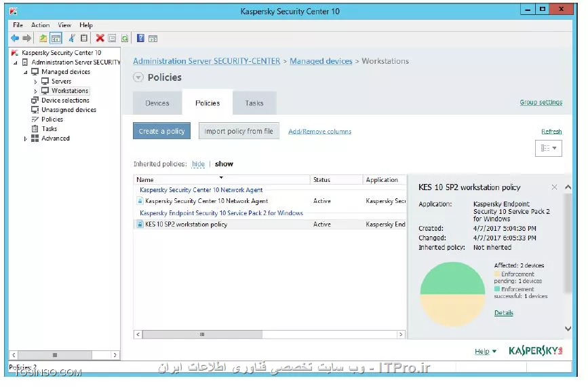Click the KES 10 SP2 policy lock icon
588x387 pixels.
pyautogui.click(x=140, y=225)
